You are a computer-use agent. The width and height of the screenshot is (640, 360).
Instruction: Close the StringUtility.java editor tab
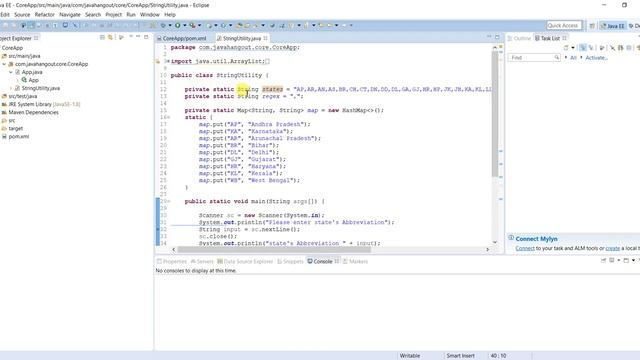coord(266,38)
